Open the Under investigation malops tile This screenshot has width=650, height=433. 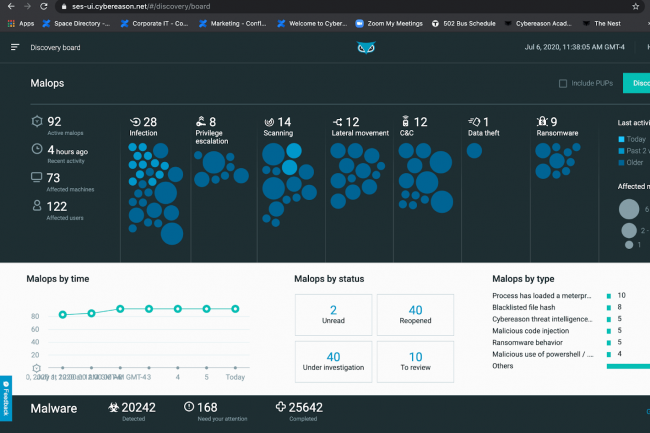(333, 361)
